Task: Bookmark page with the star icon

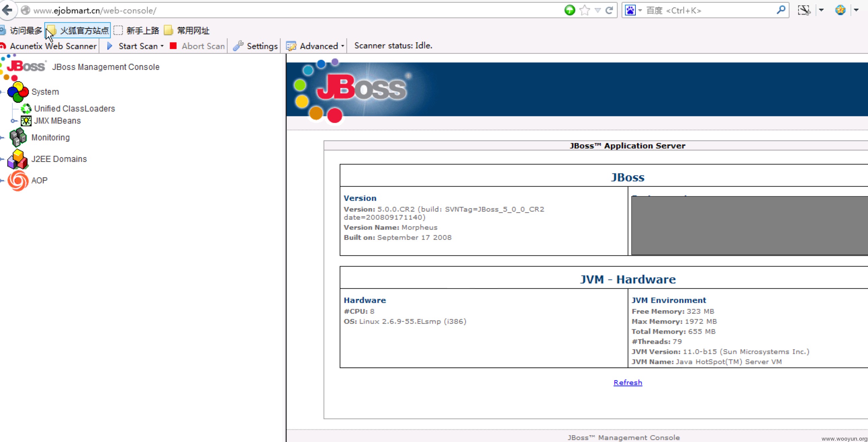Action: (585, 10)
